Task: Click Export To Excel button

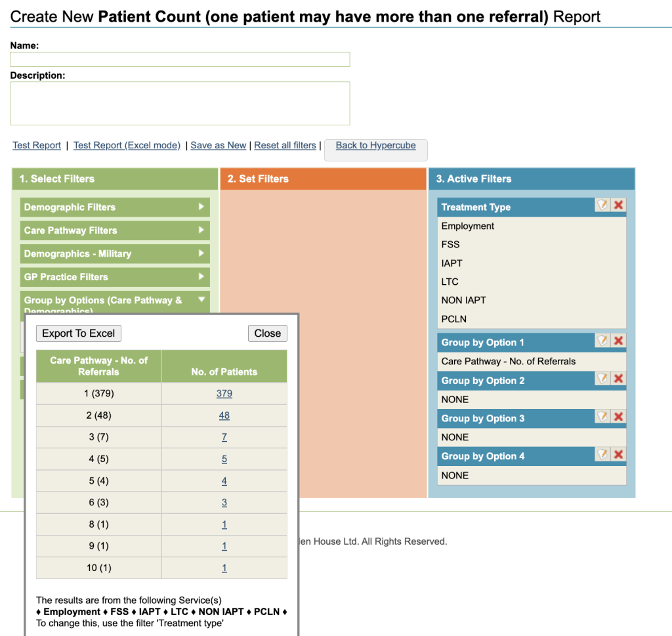Action: pos(79,333)
